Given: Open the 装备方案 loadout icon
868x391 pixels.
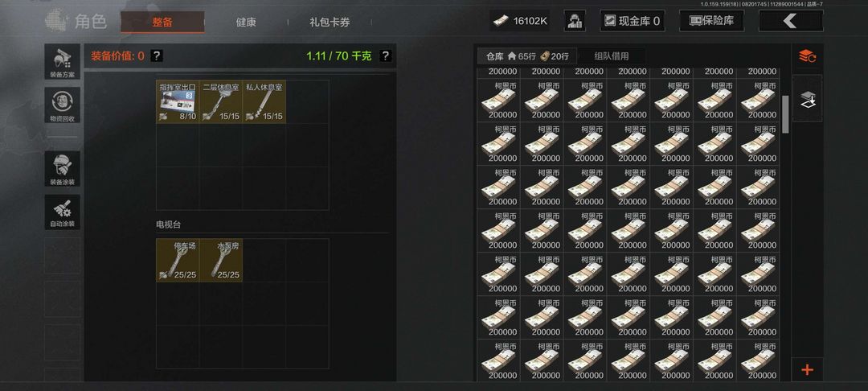Looking at the screenshot, I should tap(62, 61).
